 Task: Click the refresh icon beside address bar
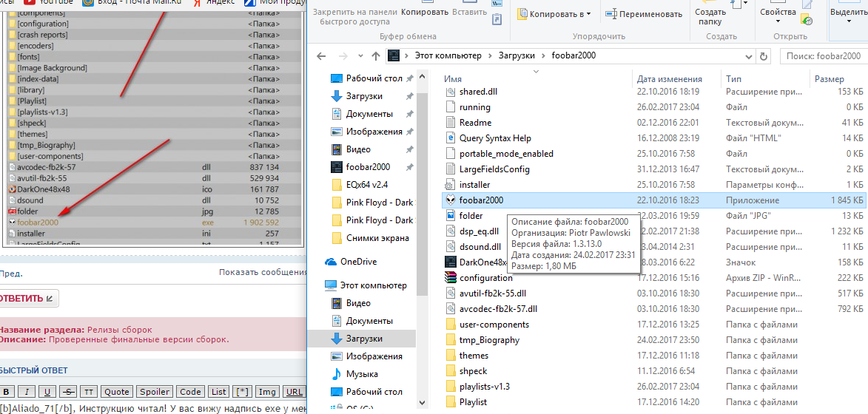click(x=764, y=55)
